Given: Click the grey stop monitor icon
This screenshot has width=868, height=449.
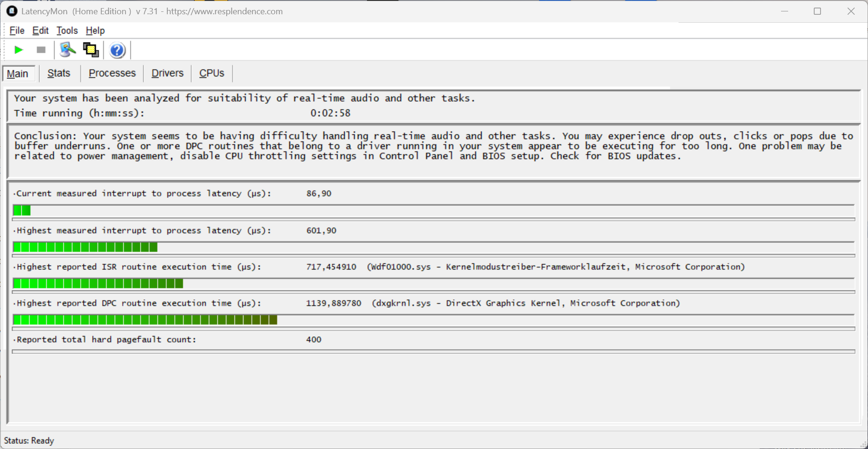Looking at the screenshot, I should (x=41, y=50).
